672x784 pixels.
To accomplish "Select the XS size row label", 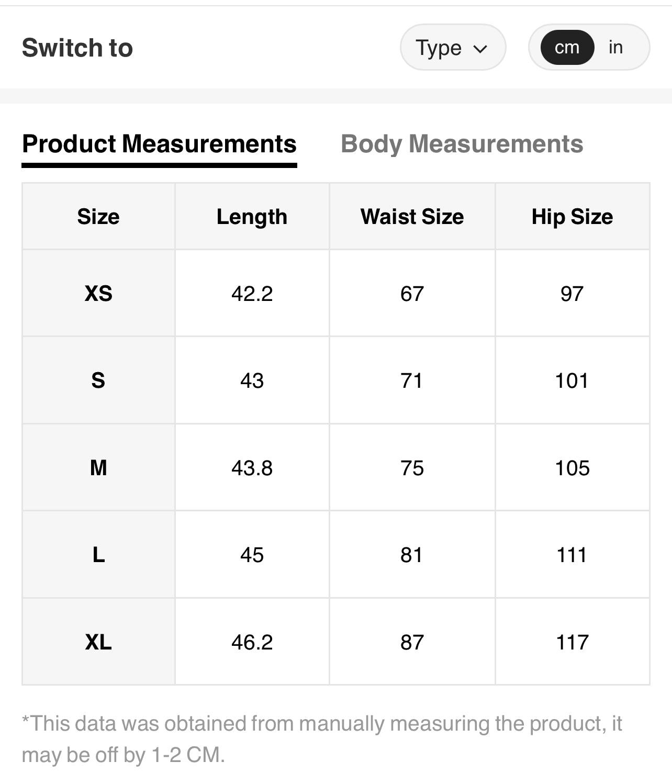I will tap(98, 294).
